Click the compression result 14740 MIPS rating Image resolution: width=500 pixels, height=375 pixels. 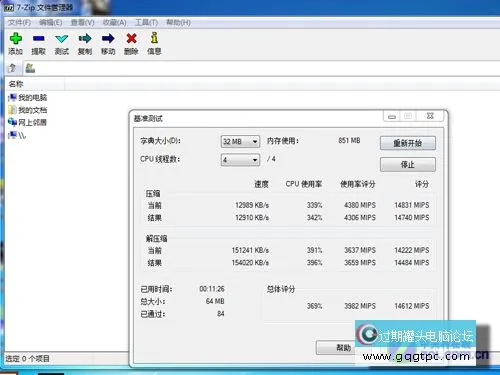[412, 217]
